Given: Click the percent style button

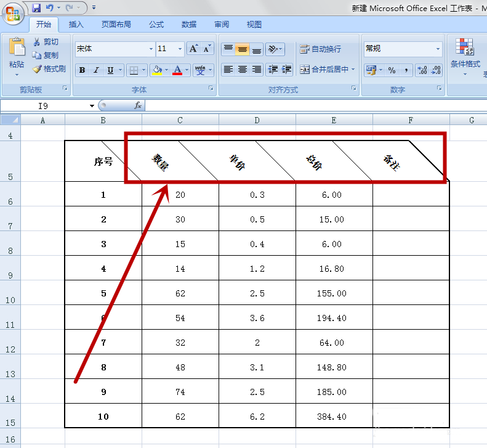Looking at the screenshot, I should click(392, 70).
